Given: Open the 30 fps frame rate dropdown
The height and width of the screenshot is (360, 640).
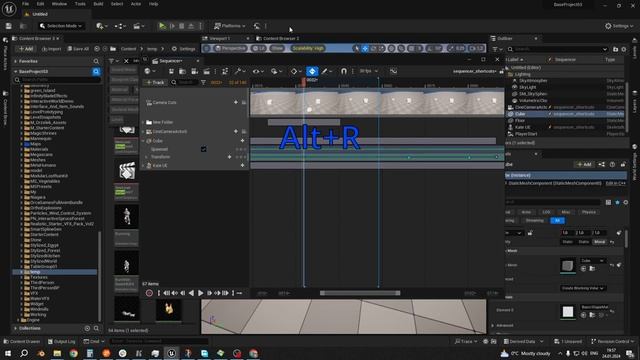Looking at the screenshot, I should tap(368, 71).
